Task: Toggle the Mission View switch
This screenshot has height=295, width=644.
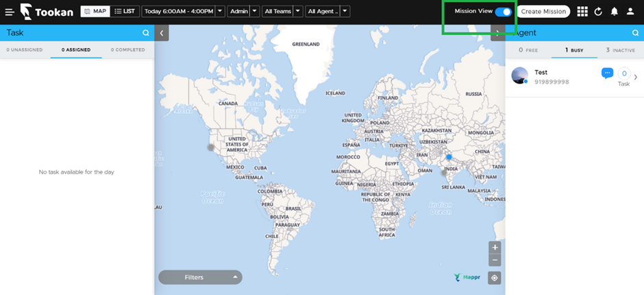Action: (x=503, y=12)
